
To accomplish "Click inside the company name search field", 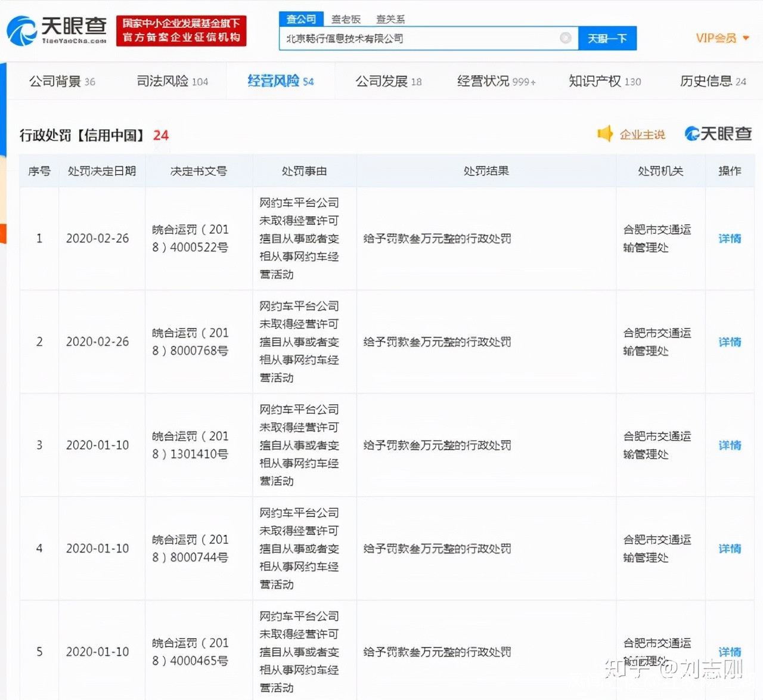I will point(417,38).
